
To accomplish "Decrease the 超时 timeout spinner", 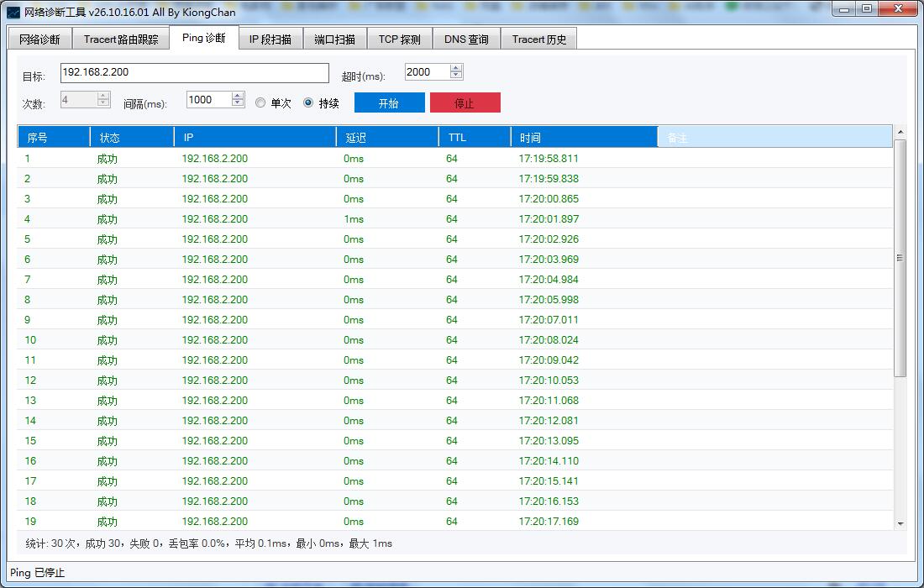I will pyautogui.click(x=456, y=76).
